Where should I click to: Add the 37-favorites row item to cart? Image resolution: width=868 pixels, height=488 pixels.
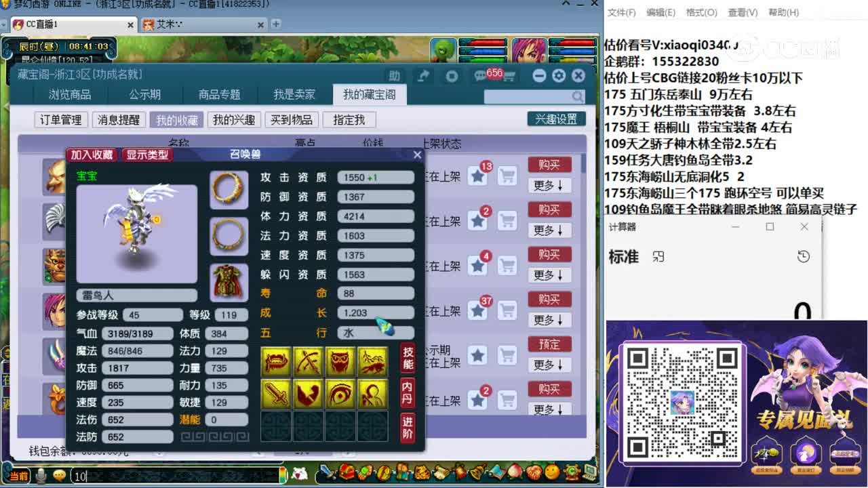pos(507,311)
